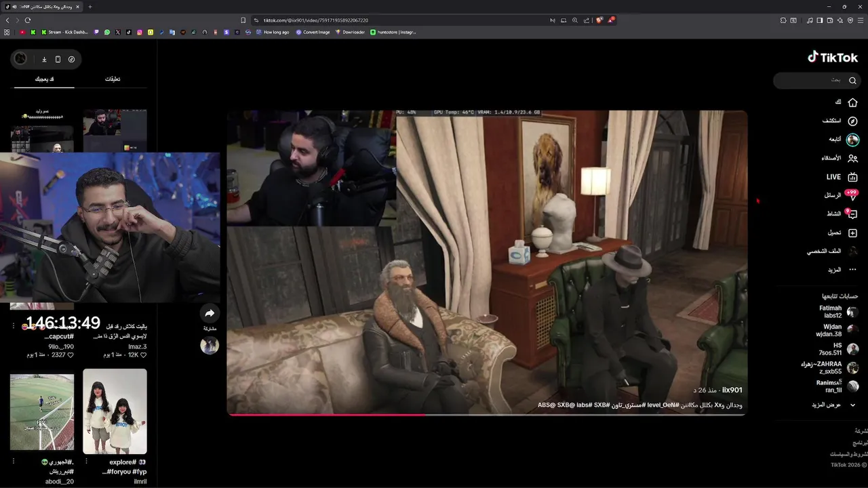Close the TikTok browser tab

pos(77,7)
